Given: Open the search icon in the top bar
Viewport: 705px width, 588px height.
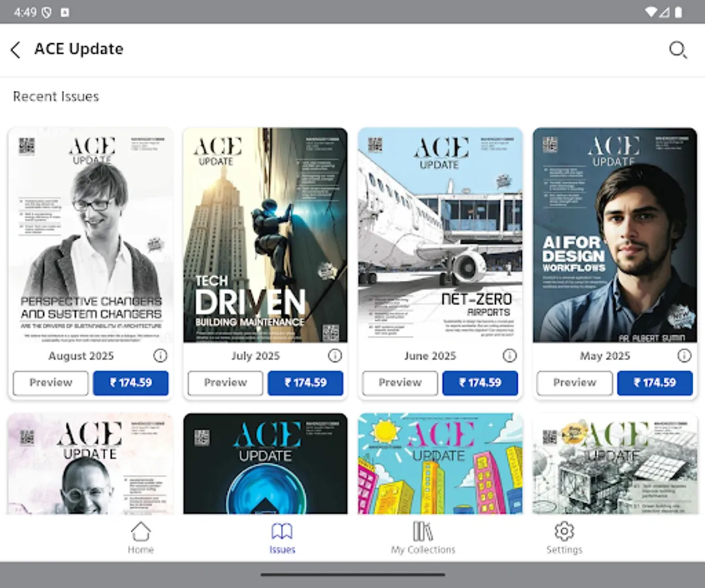Looking at the screenshot, I should point(678,50).
